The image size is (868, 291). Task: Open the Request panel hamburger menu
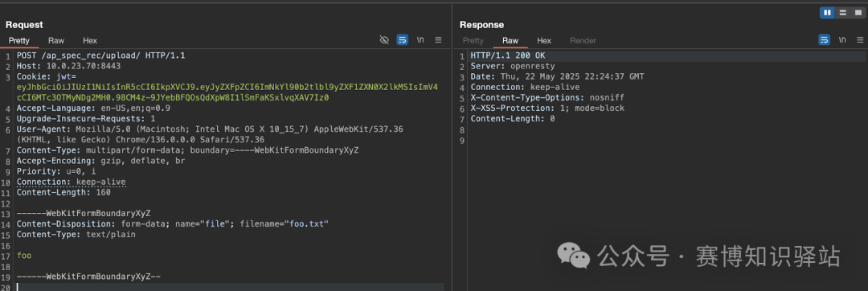point(438,40)
